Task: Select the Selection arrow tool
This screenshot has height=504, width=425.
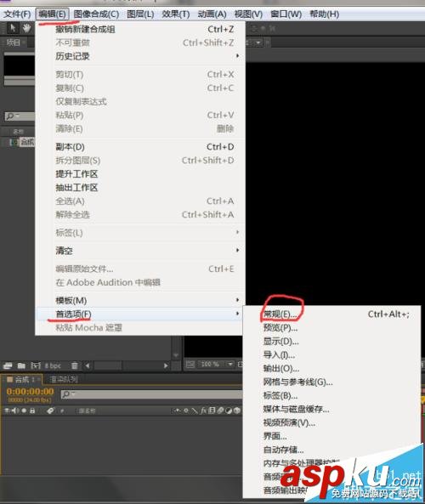Action: point(13,28)
